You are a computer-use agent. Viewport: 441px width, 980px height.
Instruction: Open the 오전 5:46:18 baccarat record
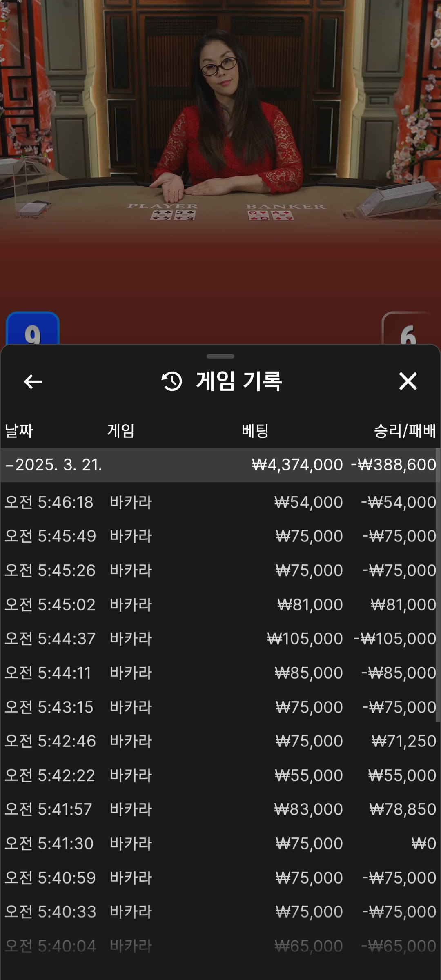(x=220, y=502)
